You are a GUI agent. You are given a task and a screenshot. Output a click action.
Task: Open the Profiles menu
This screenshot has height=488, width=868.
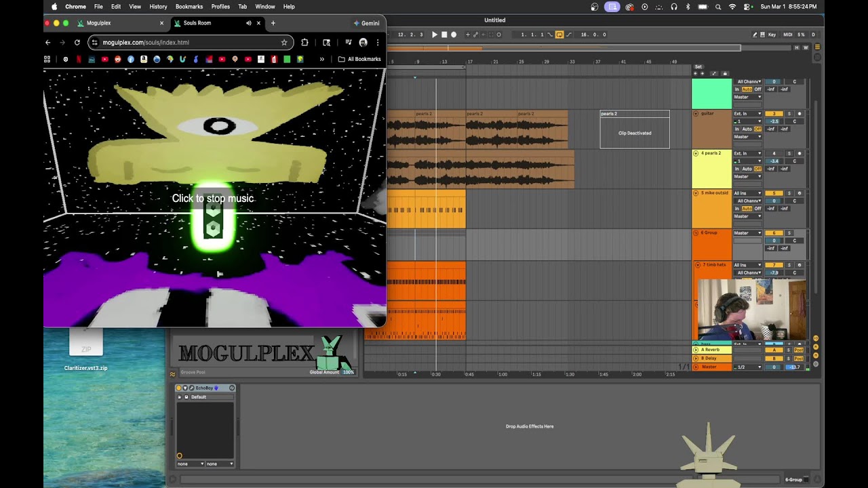tap(220, 7)
